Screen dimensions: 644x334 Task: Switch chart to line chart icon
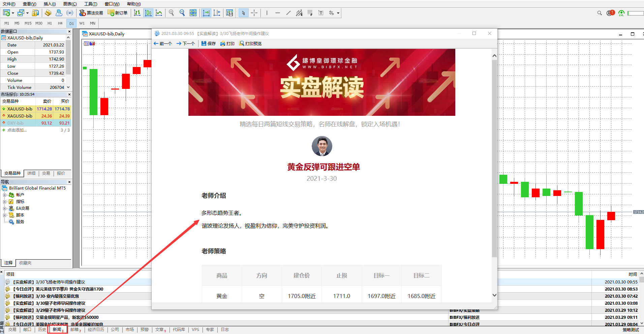(x=159, y=13)
